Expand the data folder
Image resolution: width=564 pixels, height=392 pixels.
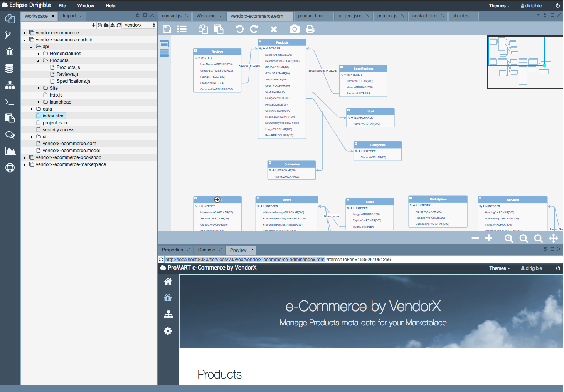pyautogui.click(x=32, y=109)
